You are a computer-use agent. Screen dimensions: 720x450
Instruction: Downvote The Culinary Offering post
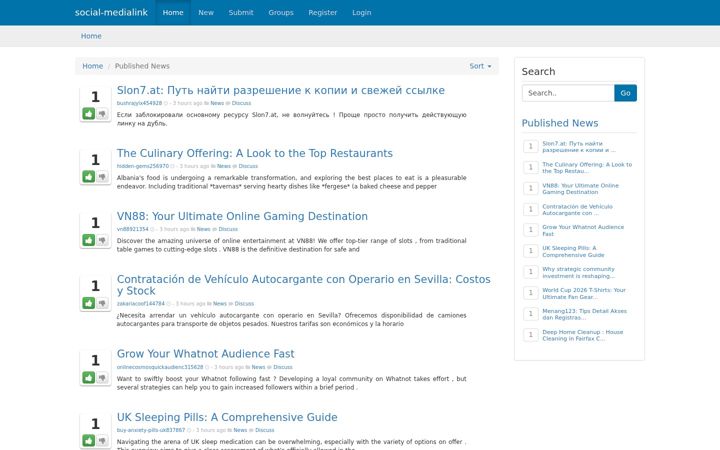pyautogui.click(x=102, y=176)
